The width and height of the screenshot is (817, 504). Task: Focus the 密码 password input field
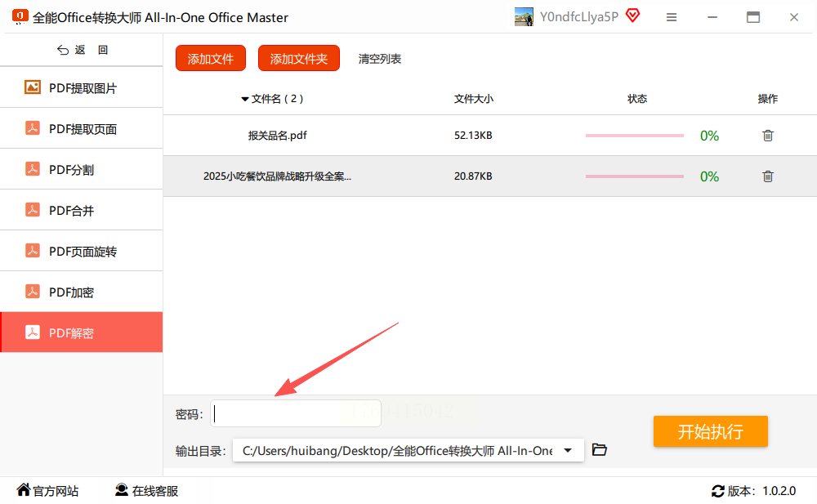click(x=296, y=413)
